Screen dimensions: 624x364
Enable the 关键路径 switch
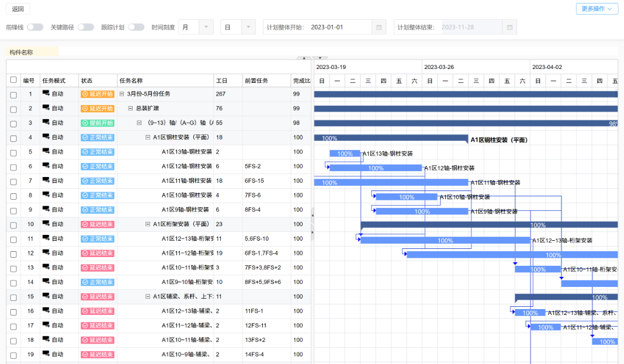(85, 27)
